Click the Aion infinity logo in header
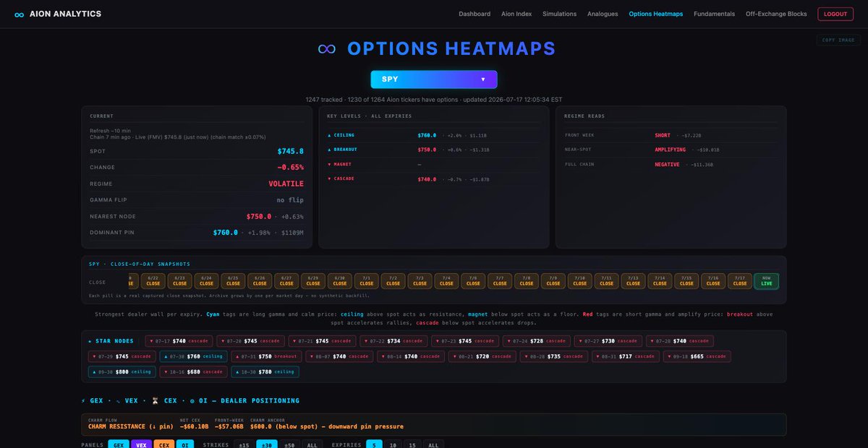Image resolution: width=868 pixels, height=448 pixels. (19, 14)
